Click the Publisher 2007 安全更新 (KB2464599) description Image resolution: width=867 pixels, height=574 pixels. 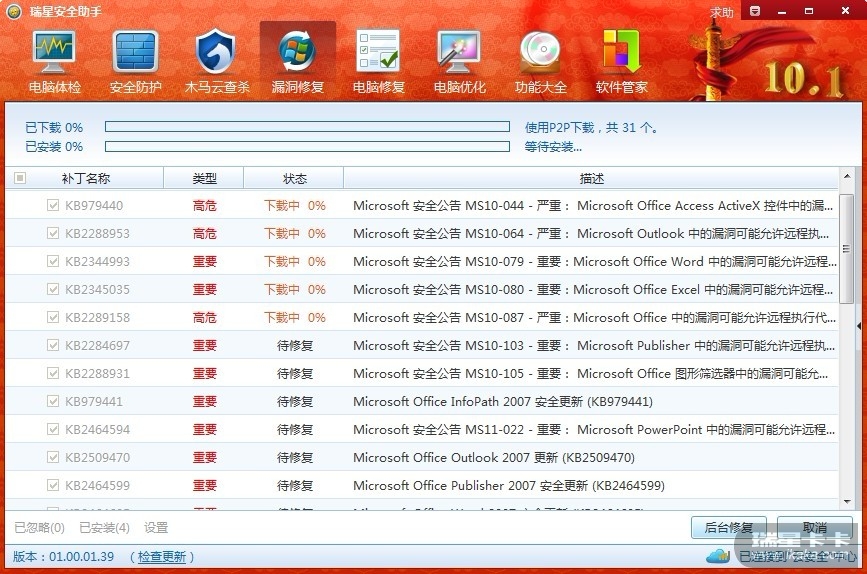coord(509,486)
